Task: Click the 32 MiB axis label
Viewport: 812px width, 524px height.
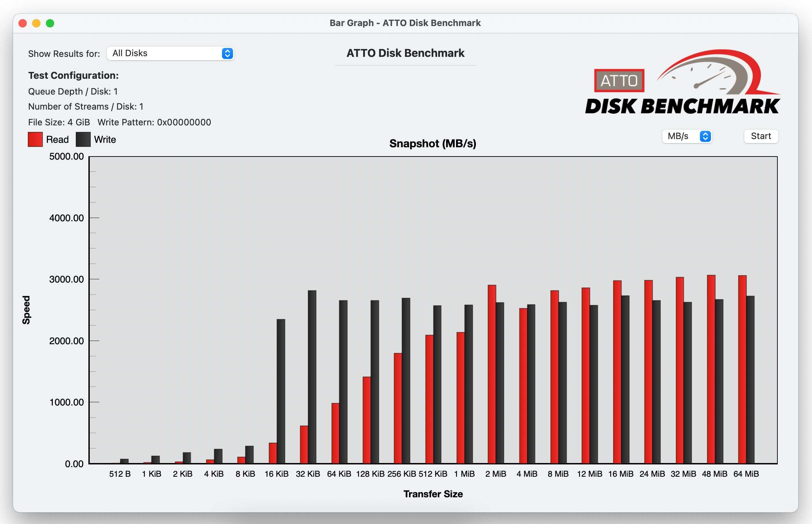Action: pos(684,474)
